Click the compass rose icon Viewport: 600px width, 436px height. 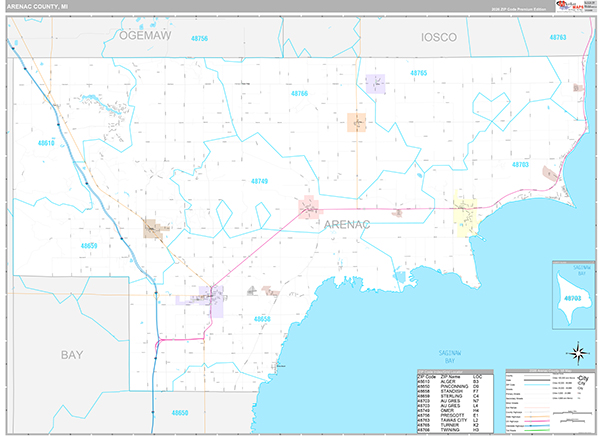[x=576, y=352]
